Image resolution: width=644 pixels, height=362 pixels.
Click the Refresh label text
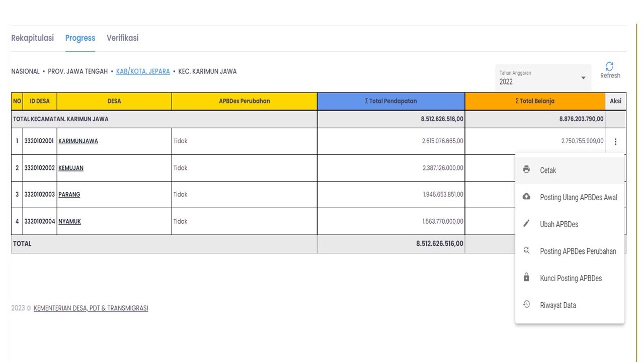tap(610, 76)
